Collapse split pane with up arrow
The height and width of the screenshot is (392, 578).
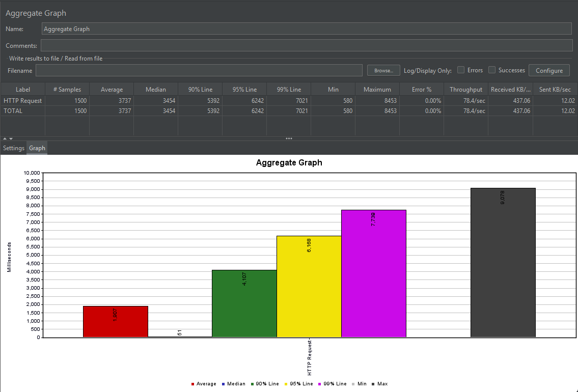coord(5,138)
